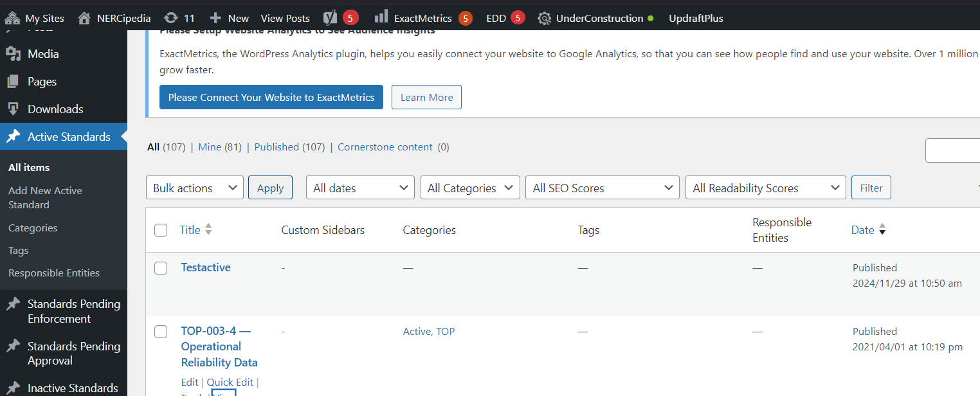Click the Apply button

[270, 188]
